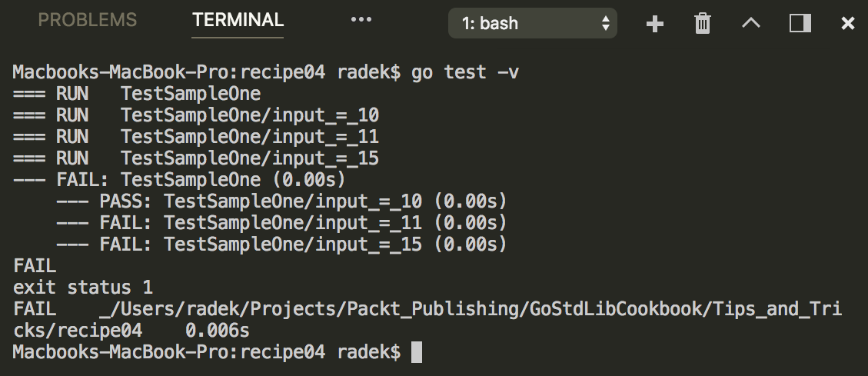
Task: Click the first '=== RUN TestSampleOne' line
Action: coord(137,94)
